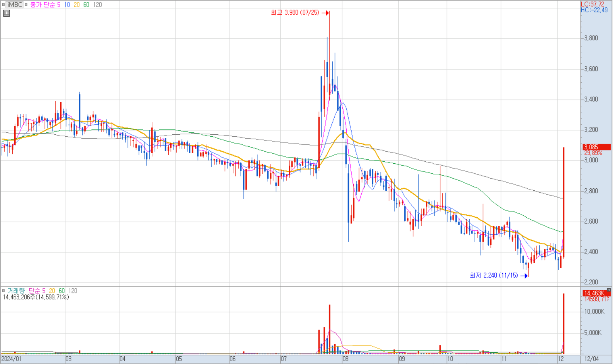
Task: Click the 07 month label on date axis
Action: click(x=284, y=359)
